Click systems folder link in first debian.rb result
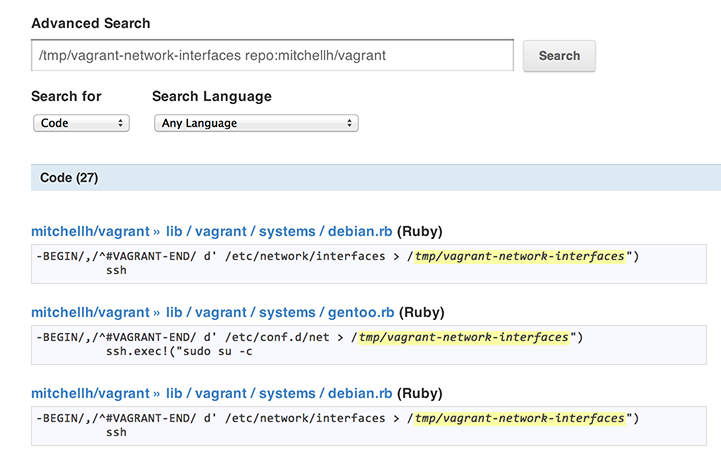Screen dimensions: 721x460 (287, 231)
